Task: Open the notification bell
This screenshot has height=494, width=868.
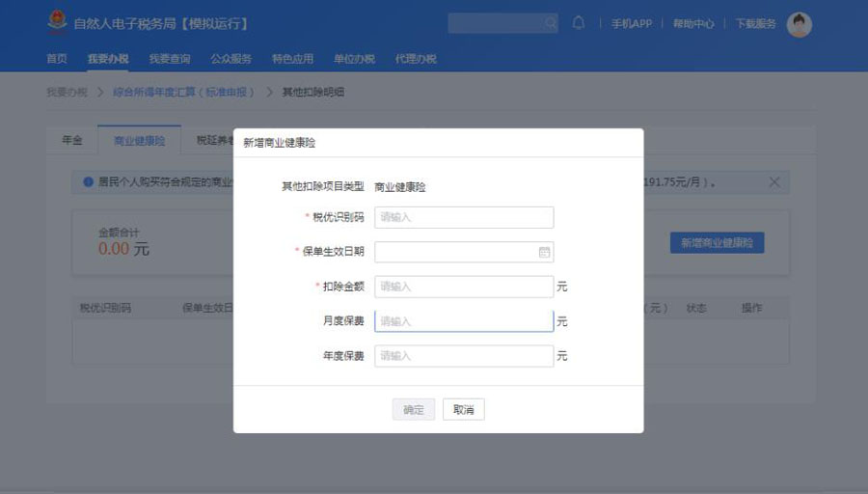Action: pos(579,23)
